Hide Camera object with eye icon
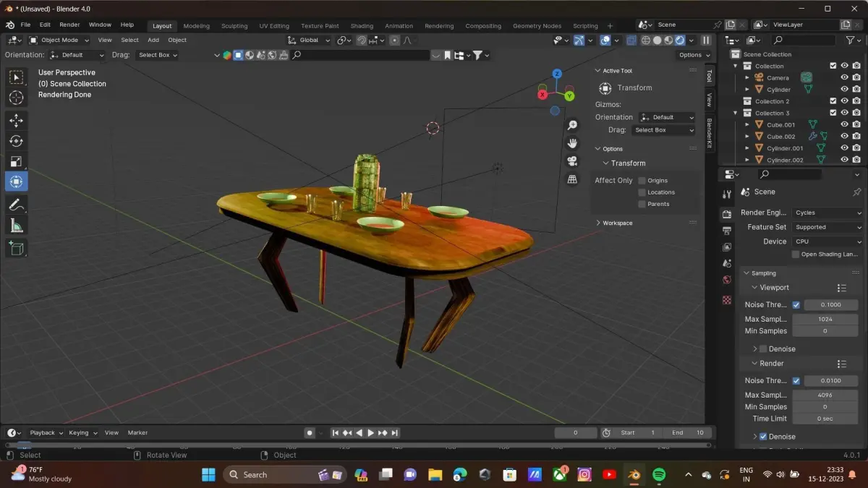 point(844,77)
